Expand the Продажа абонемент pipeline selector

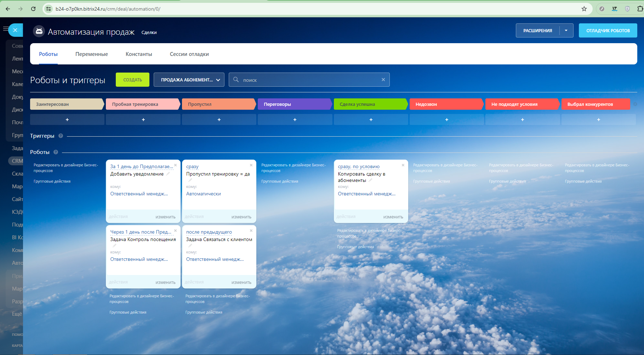point(189,80)
